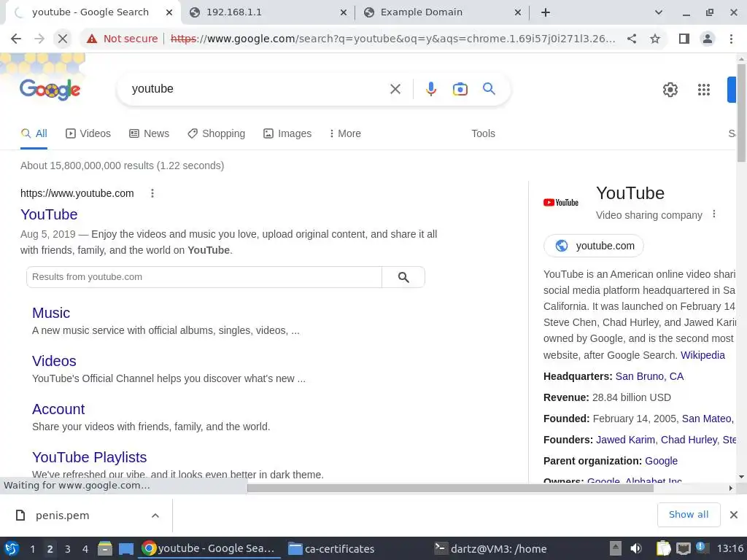Open the Videos sitelink

pos(54,361)
